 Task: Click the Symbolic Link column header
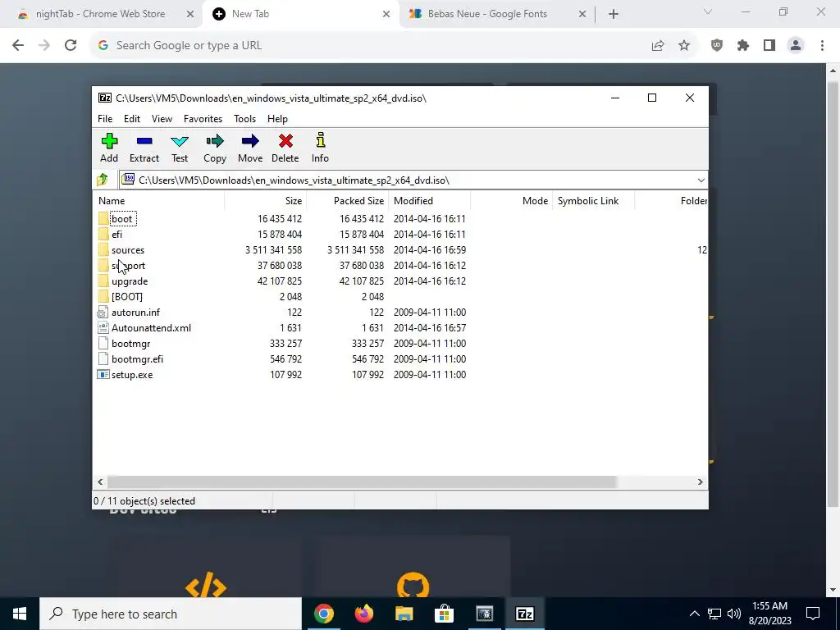point(593,201)
